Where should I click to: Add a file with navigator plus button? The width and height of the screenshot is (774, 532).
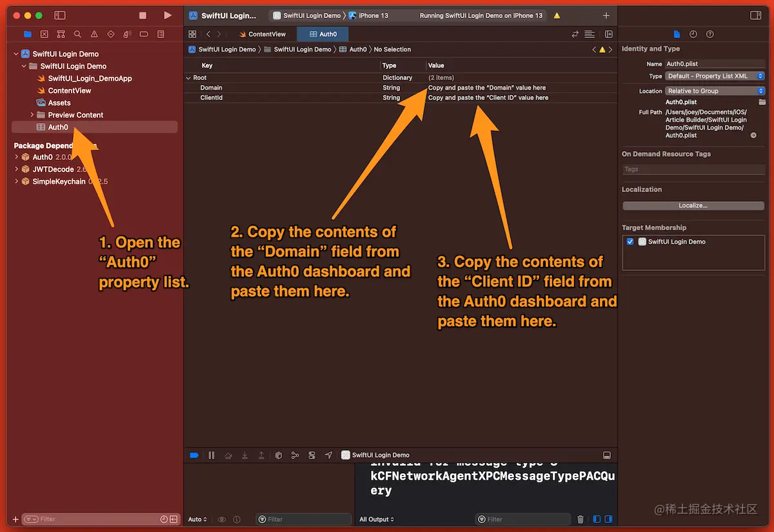pyautogui.click(x=15, y=519)
